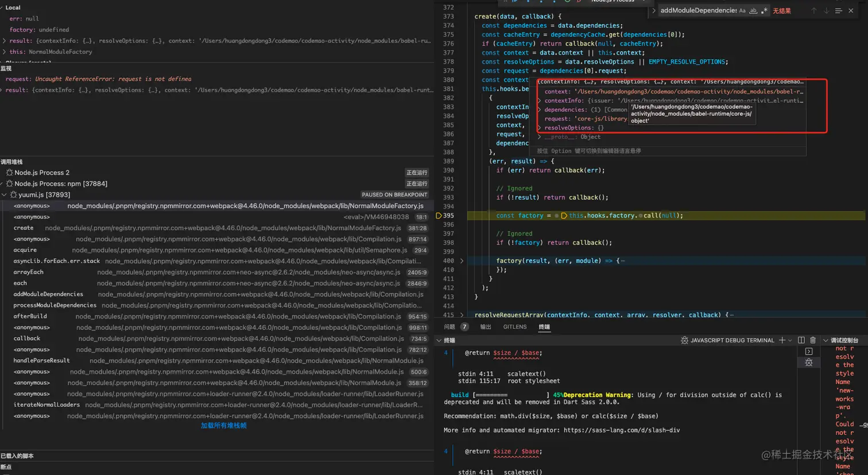The width and height of the screenshot is (868, 475).
Task: Expand dependencies in debug hover popup
Action: click(540, 110)
